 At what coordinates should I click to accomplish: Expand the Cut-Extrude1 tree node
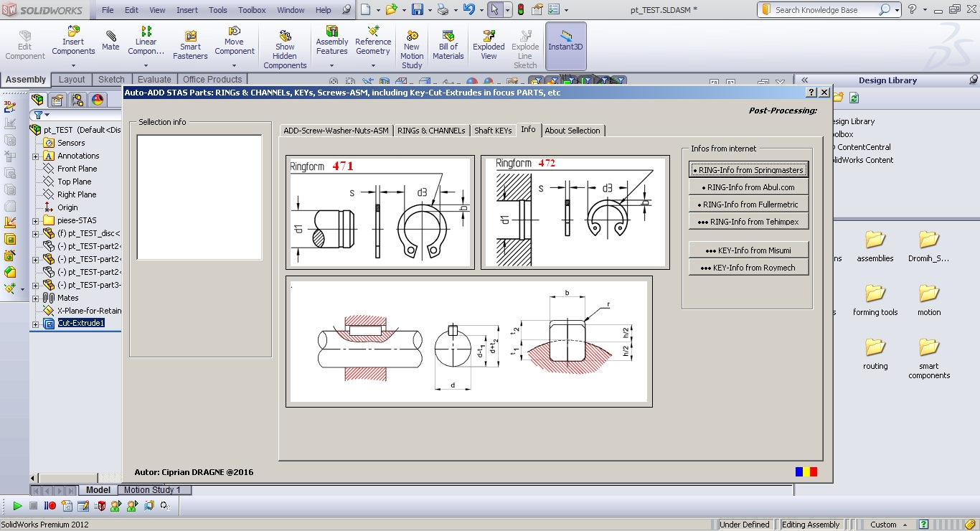pyautogui.click(x=35, y=324)
